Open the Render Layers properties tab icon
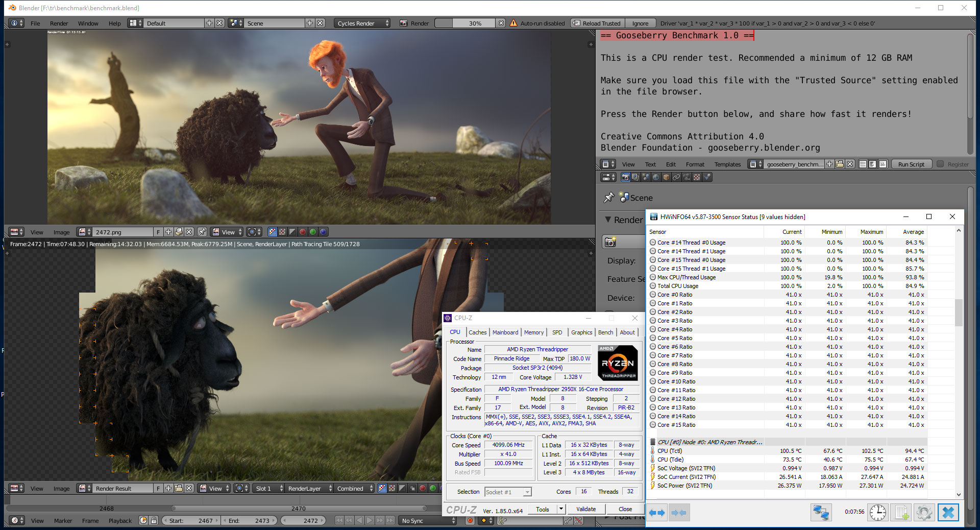The image size is (980, 530). pyautogui.click(x=635, y=177)
